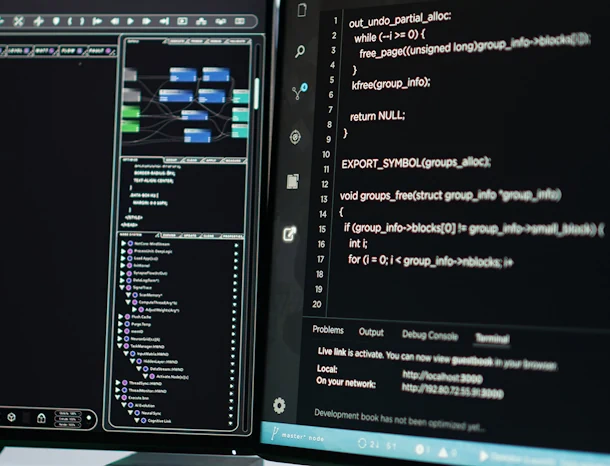Collapse the HiddenLayer.MIND tree node

click(x=132, y=361)
